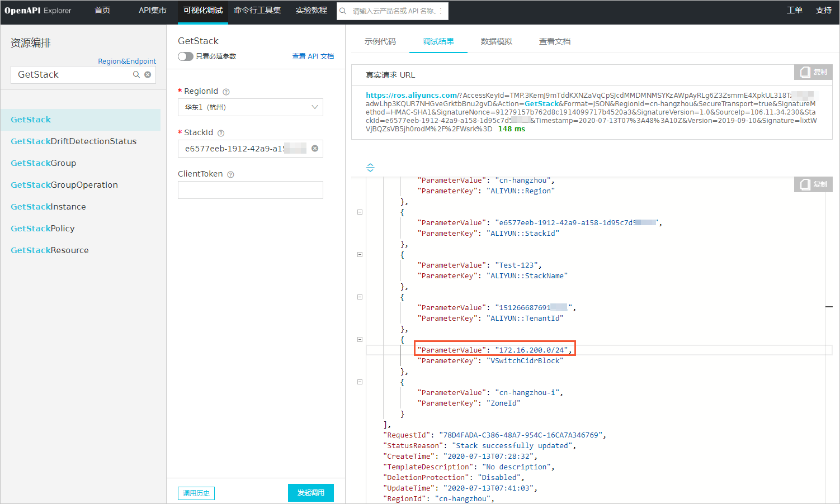
Task: Open the 命令行工具集 menu item
Action: (x=257, y=11)
